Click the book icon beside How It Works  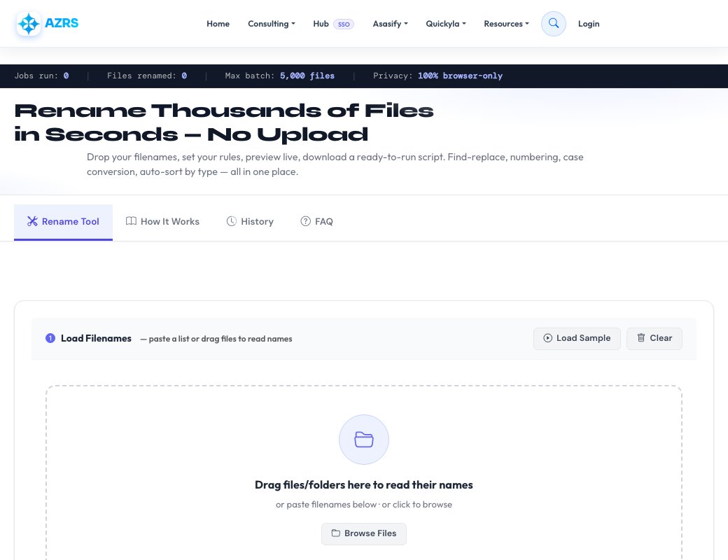(x=132, y=221)
